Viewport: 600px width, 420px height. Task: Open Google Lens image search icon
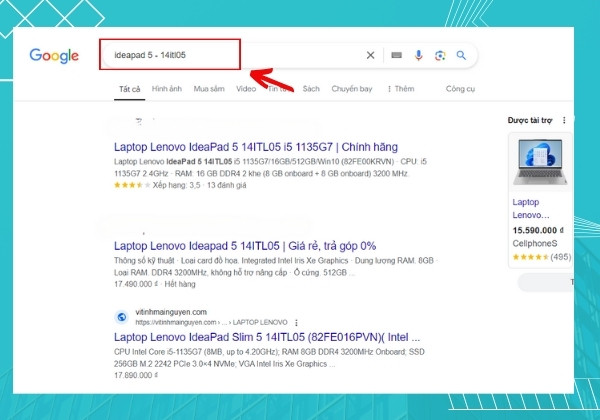pyautogui.click(x=440, y=55)
